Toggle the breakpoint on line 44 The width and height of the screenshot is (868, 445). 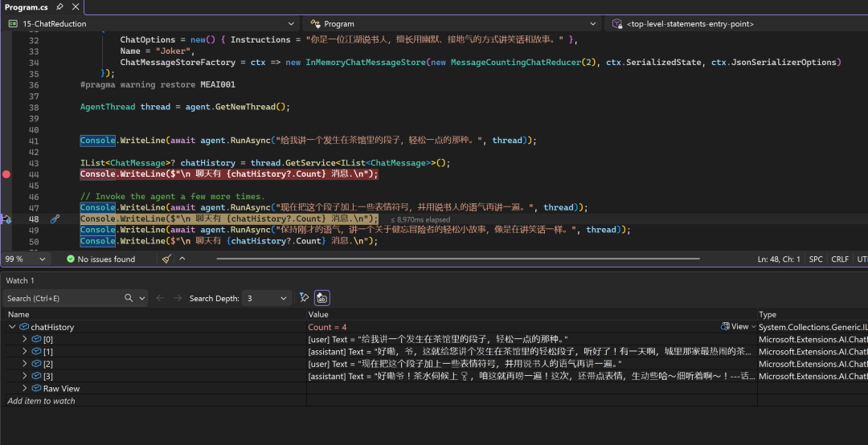pyautogui.click(x=6, y=174)
